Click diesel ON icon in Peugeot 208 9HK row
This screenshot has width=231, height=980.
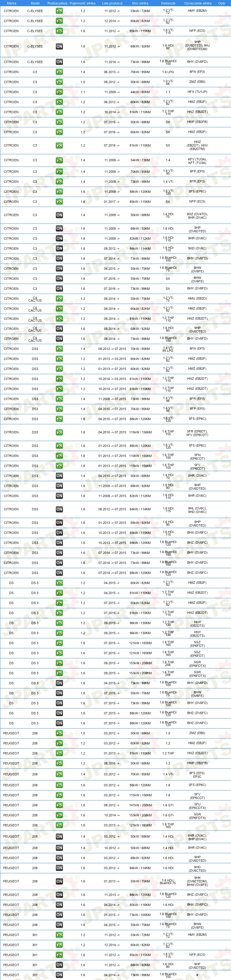pos(59,881)
